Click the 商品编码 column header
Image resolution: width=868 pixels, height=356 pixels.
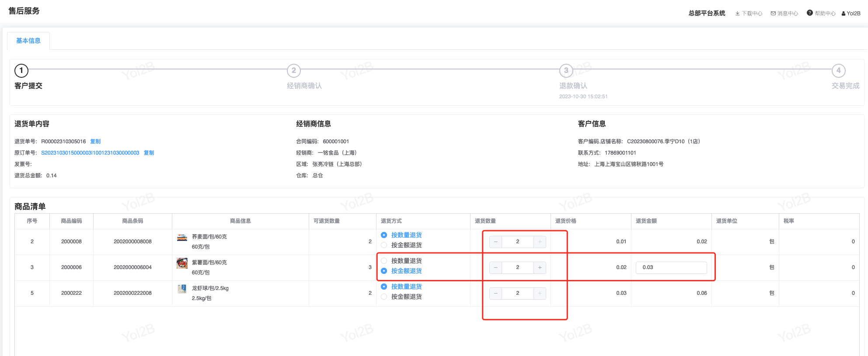coord(72,221)
